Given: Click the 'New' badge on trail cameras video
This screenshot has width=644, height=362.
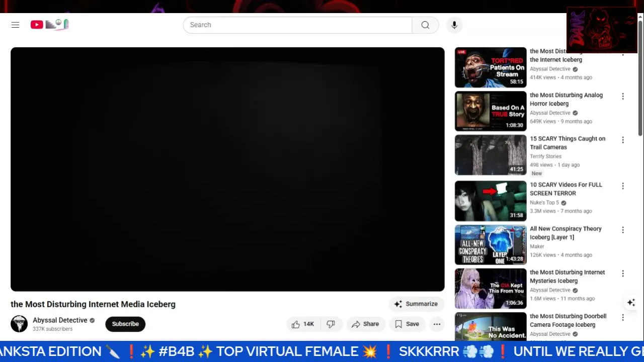Looking at the screenshot, I should [x=537, y=173].
